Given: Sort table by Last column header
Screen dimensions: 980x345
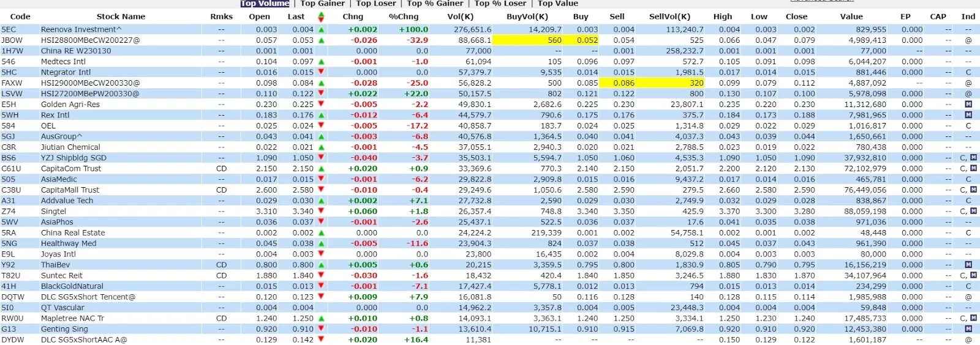Looking at the screenshot, I should point(296,17).
